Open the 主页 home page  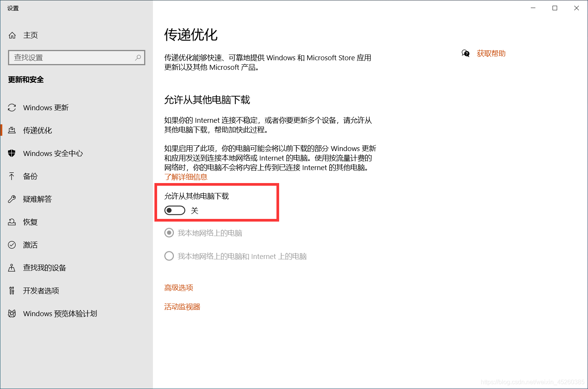click(76, 35)
